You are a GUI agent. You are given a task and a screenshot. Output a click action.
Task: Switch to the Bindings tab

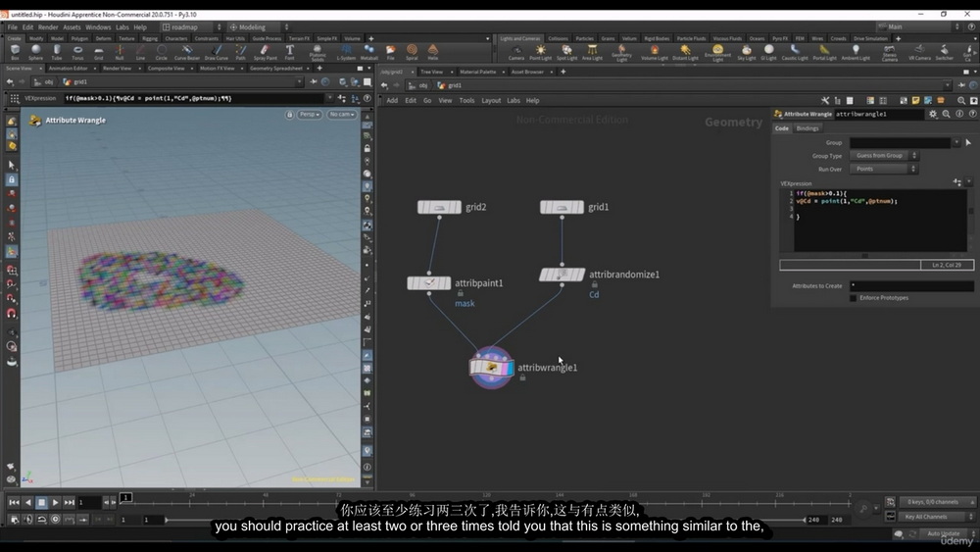click(807, 128)
